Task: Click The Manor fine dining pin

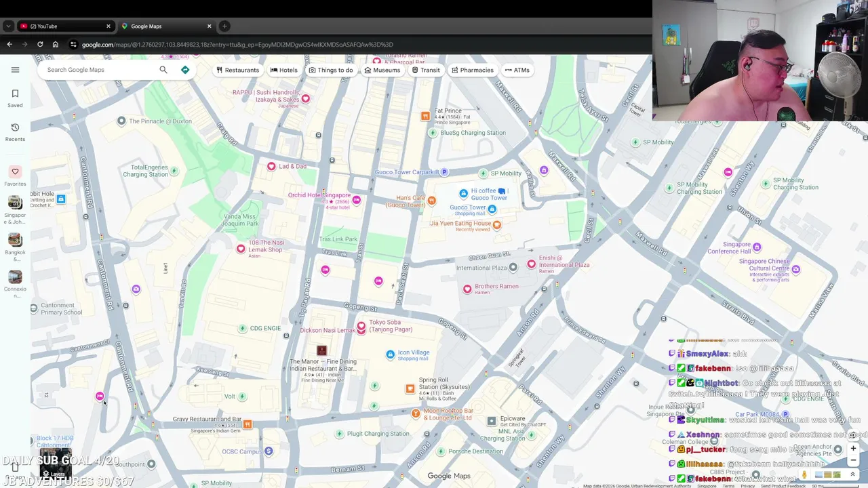Action: (321, 350)
